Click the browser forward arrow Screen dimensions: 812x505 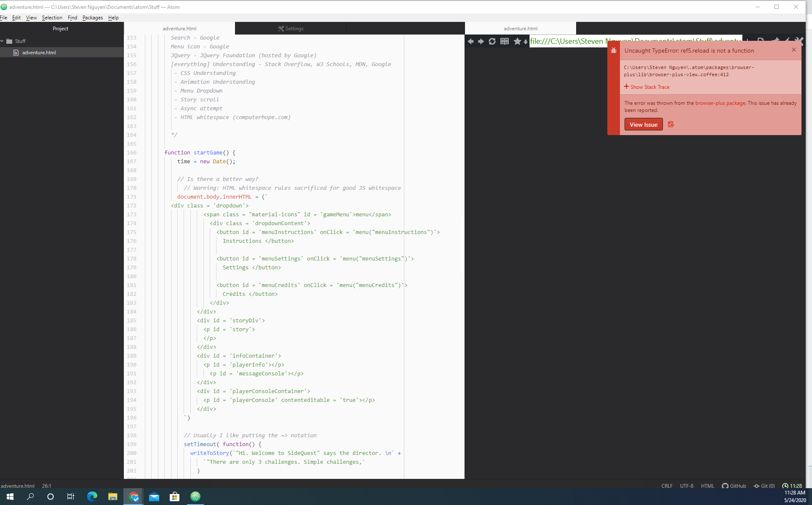coord(481,41)
